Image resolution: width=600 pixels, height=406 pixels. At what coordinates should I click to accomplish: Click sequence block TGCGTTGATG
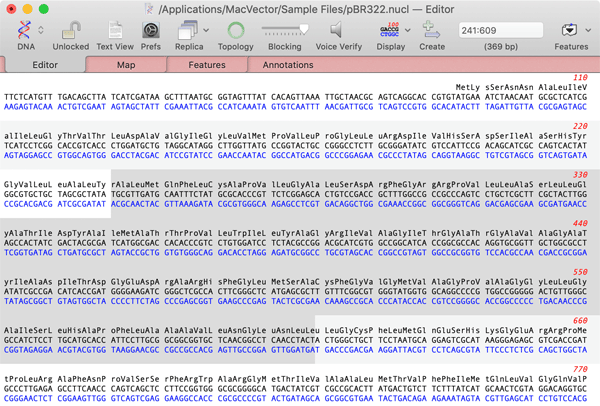135,194
